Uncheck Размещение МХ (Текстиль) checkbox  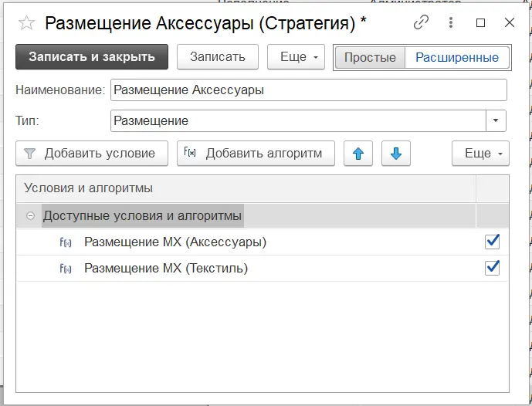pos(493,268)
